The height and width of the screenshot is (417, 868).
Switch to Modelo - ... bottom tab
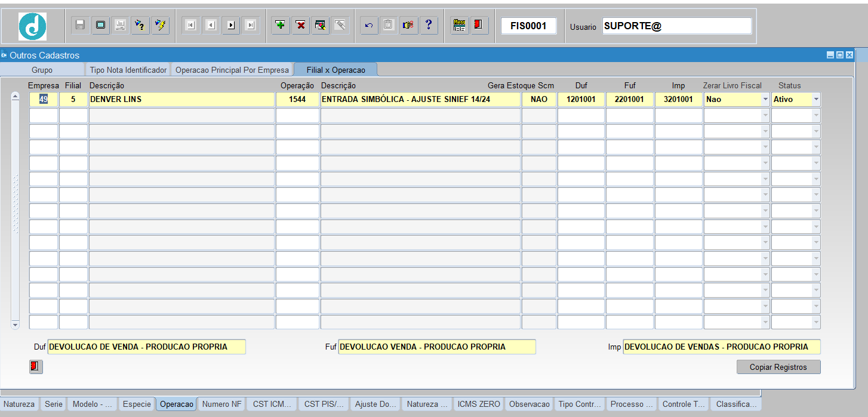click(x=92, y=404)
